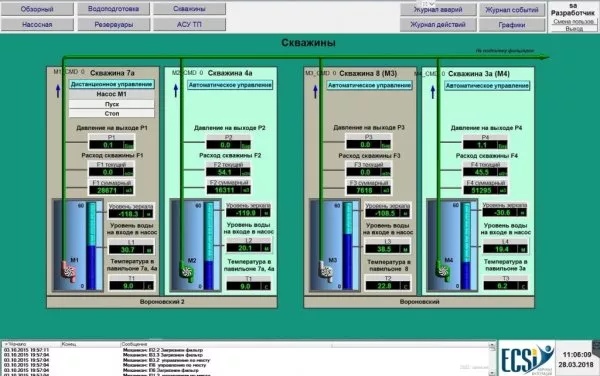Click the blue up arrow in Скважина 4а
This screenshot has height=376, width=600.
176,91
